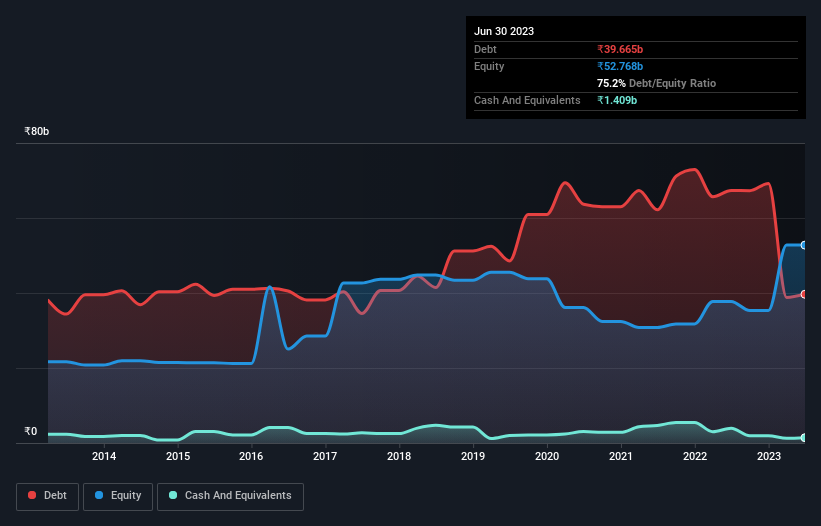Click the teal Cash endpoint marker
This screenshot has height=526, width=821.
804,438
